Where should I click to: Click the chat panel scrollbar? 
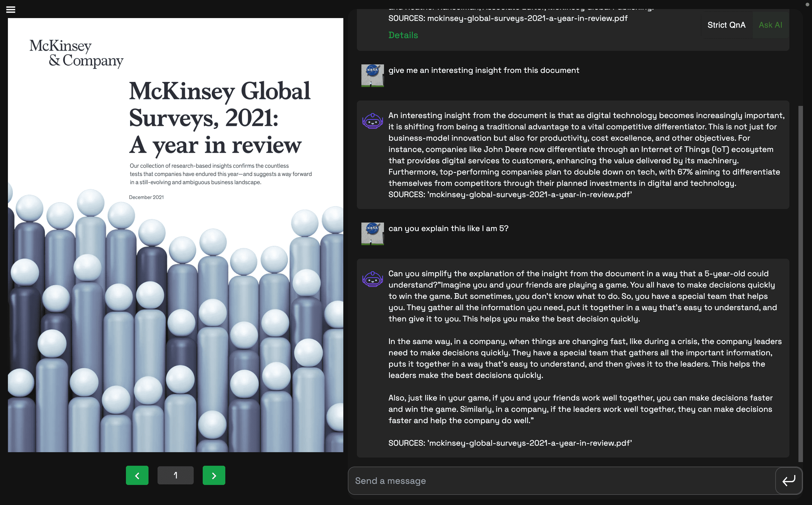click(800, 284)
